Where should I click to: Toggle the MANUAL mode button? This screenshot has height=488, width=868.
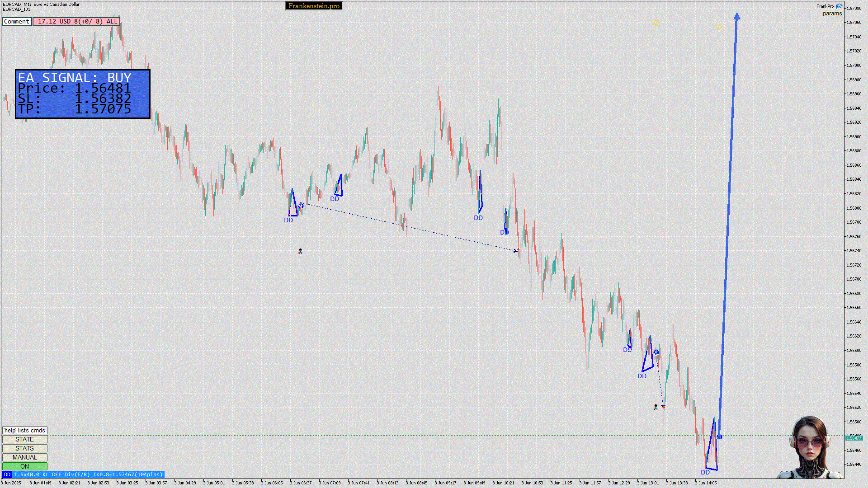click(x=24, y=457)
